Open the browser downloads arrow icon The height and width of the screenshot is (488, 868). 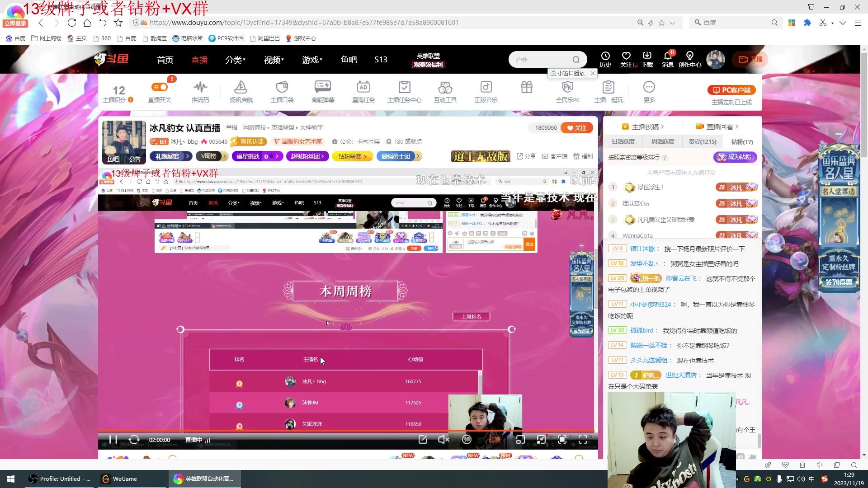coord(843,23)
